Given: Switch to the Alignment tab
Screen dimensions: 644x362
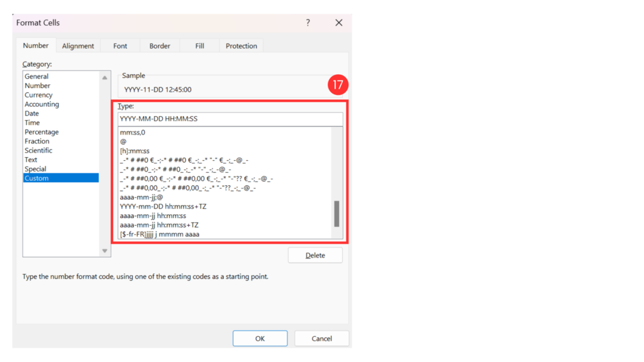Looking at the screenshot, I should coord(78,46).
